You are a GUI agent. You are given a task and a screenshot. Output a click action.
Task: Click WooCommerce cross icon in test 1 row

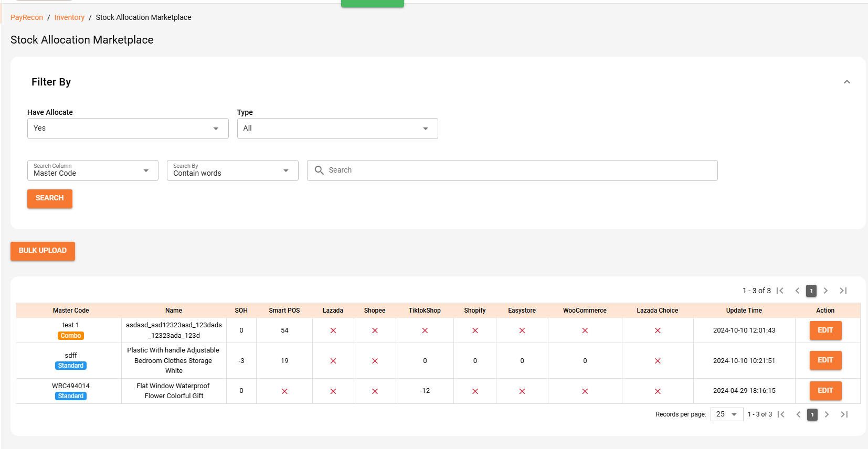tap(585, 330)
